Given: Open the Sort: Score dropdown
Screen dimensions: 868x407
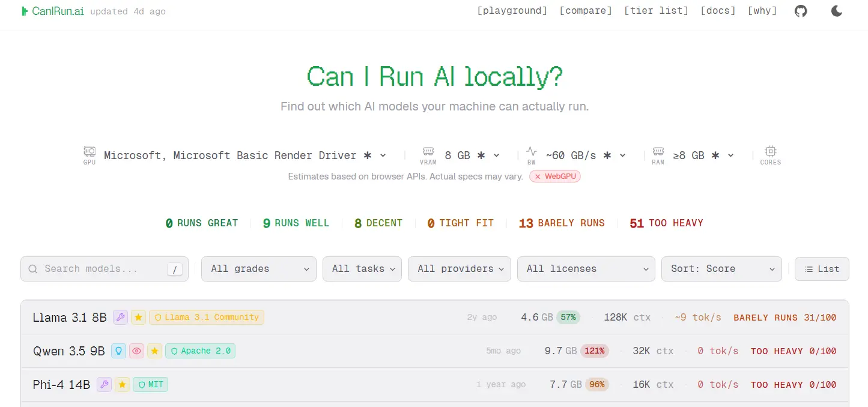Looking at the screenshot, I should click(721, 269).
